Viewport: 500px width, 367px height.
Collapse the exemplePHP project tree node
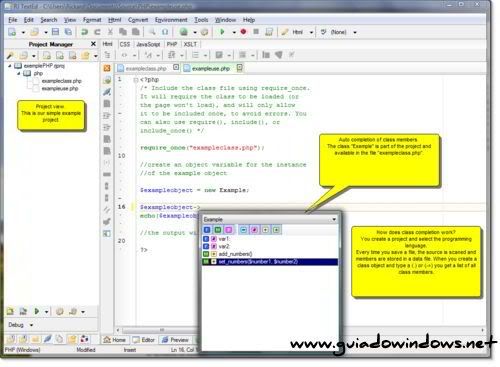click(x=10, y=66)
